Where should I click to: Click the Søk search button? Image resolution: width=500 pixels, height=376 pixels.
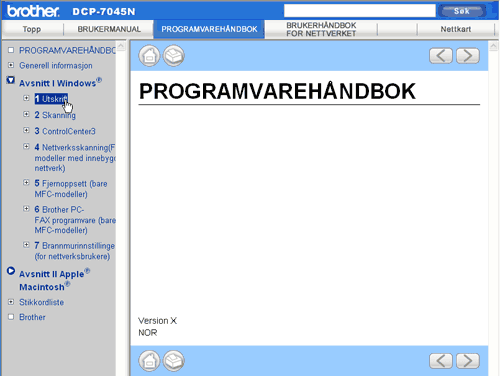(x=462, y=11)
